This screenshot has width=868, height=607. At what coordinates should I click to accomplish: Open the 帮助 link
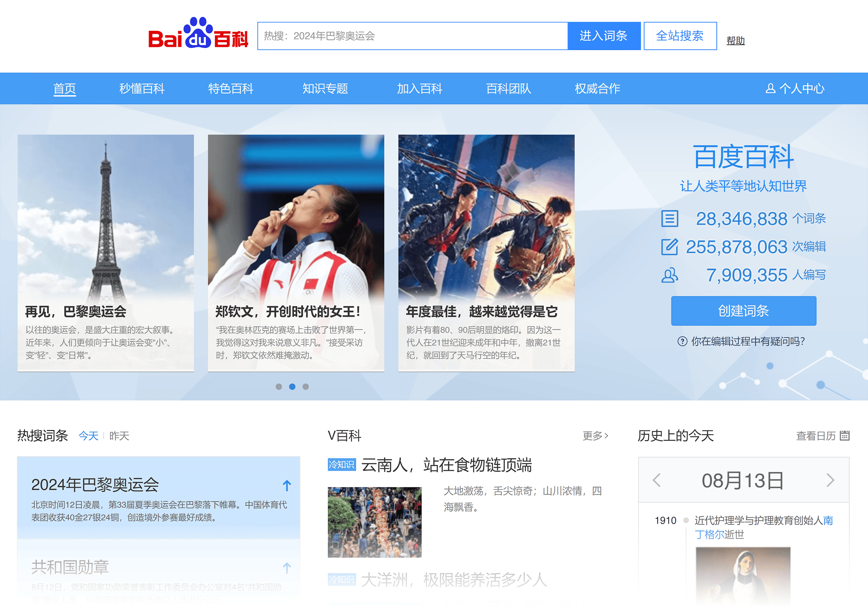point(735,41)
